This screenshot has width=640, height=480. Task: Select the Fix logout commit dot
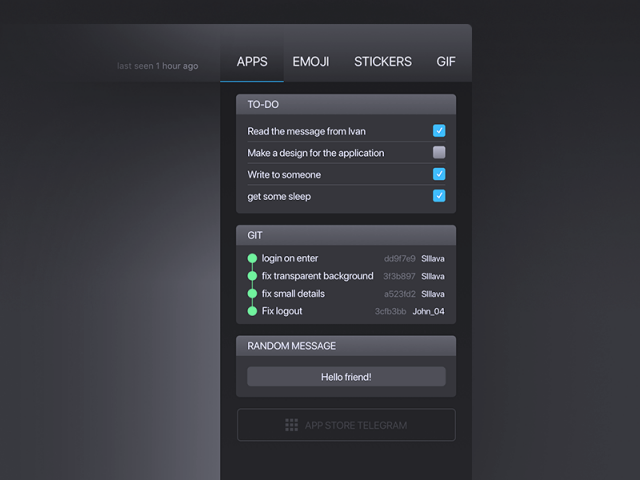[252, 311]
